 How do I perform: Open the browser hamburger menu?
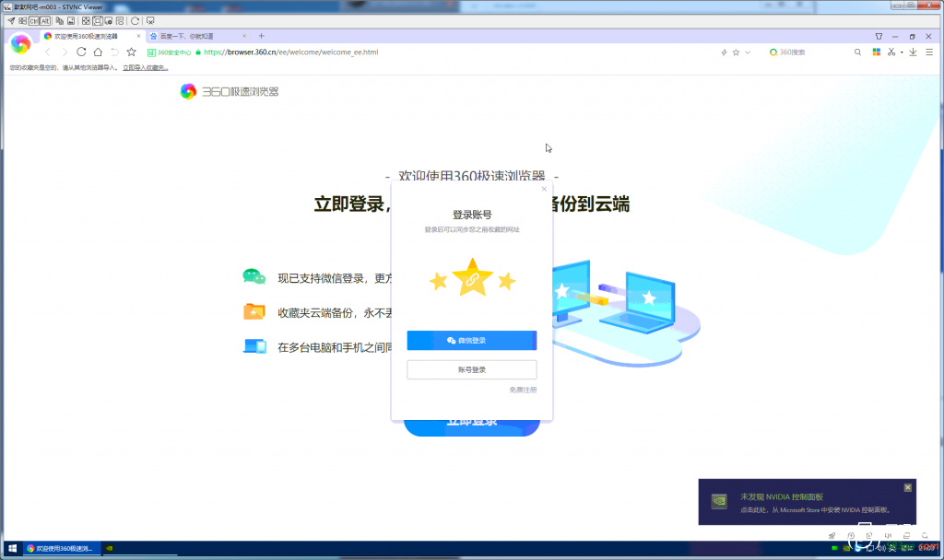pyautogui.click(x=929, y=52)
